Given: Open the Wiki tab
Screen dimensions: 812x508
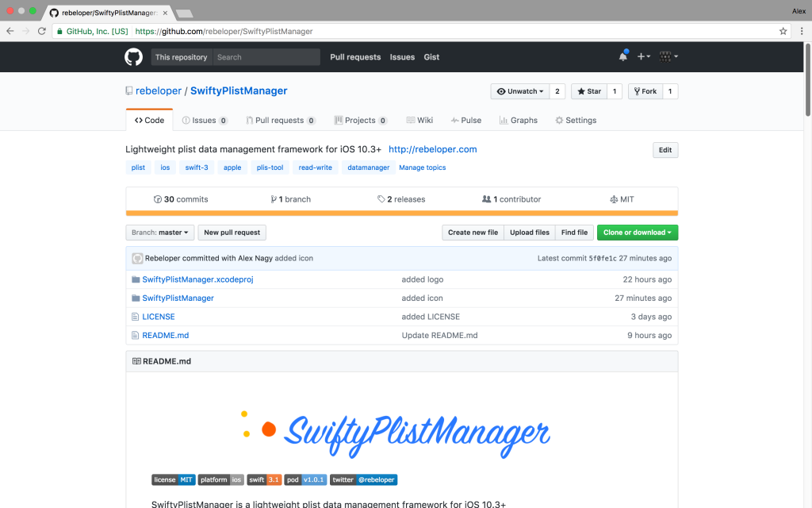Looking at the screenshot, I should 419,121.
